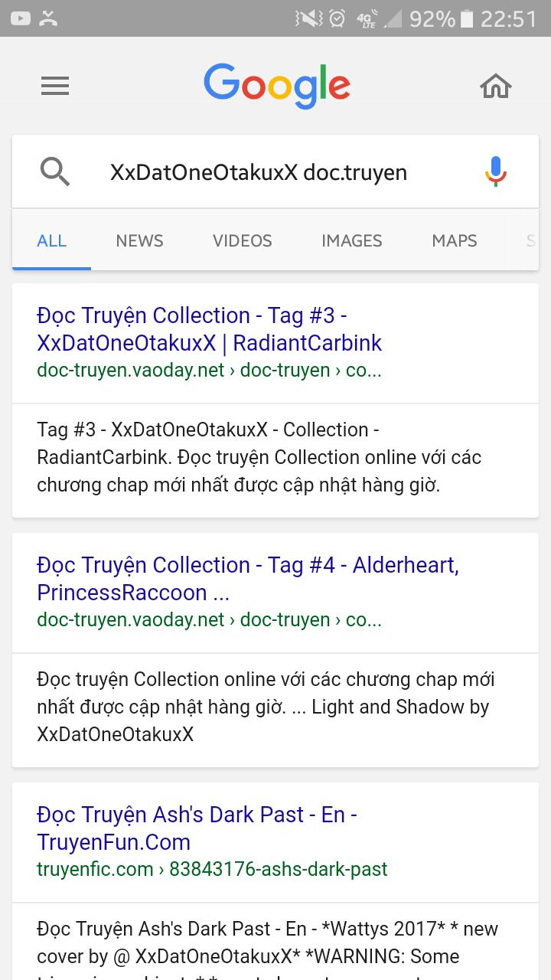Tap the Google logo
Viewport: 551px width, 980px height.
pyautogui.click(x=277, y=86)
